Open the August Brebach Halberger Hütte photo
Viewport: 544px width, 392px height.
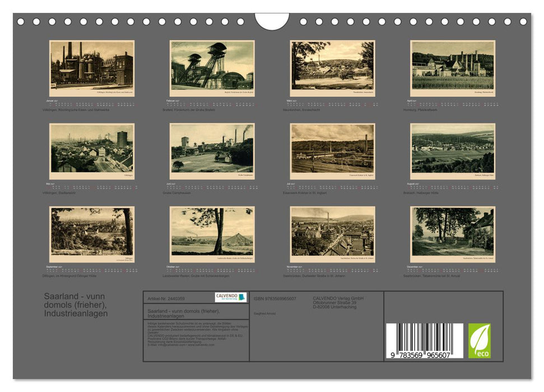pos(453,151)
